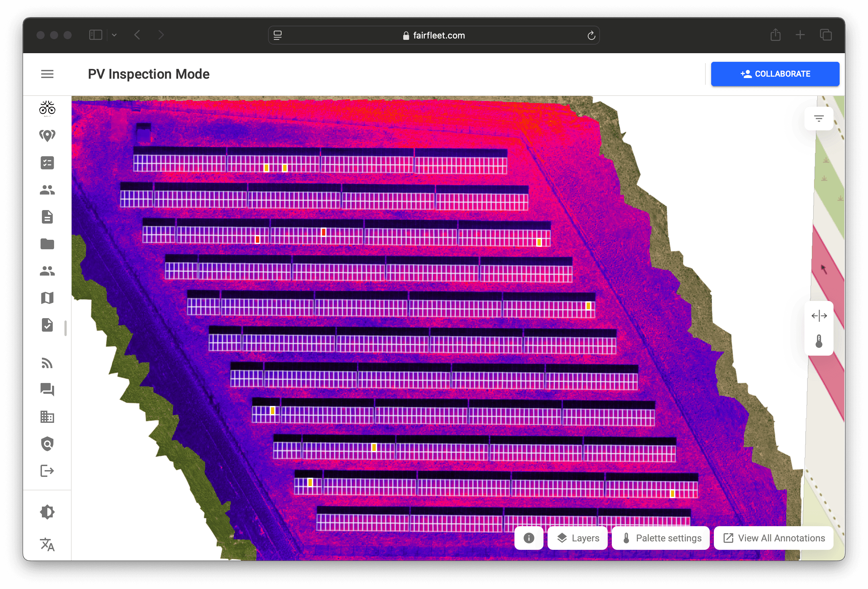
Task: Click the shield search sidebar icon
Action: tap(47, 444)
